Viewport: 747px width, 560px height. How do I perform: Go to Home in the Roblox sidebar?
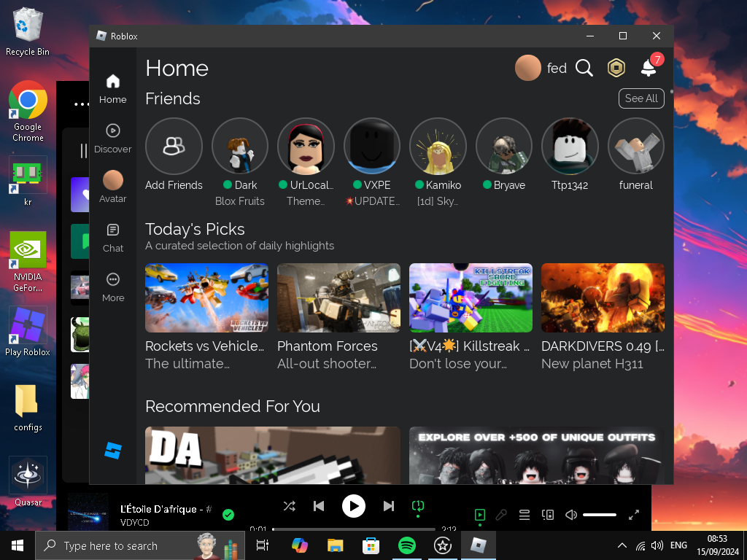[x=113, y=88]
